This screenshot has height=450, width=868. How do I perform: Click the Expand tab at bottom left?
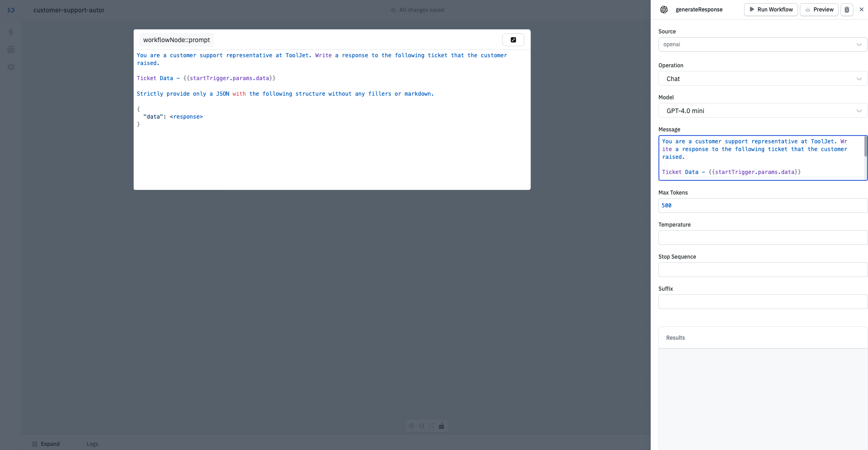(x=46, y=444)
